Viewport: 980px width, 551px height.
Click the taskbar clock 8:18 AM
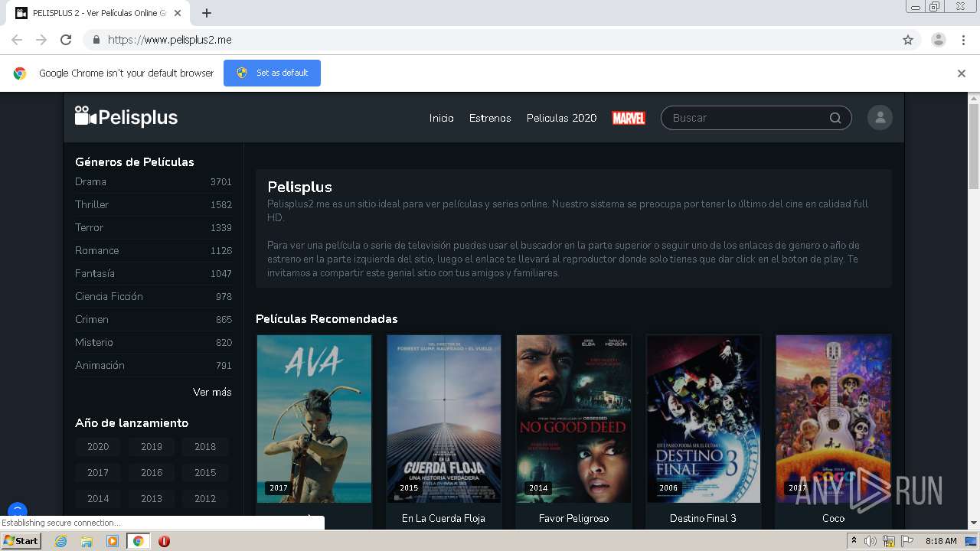pyautogui.click(x=941, y=541)
